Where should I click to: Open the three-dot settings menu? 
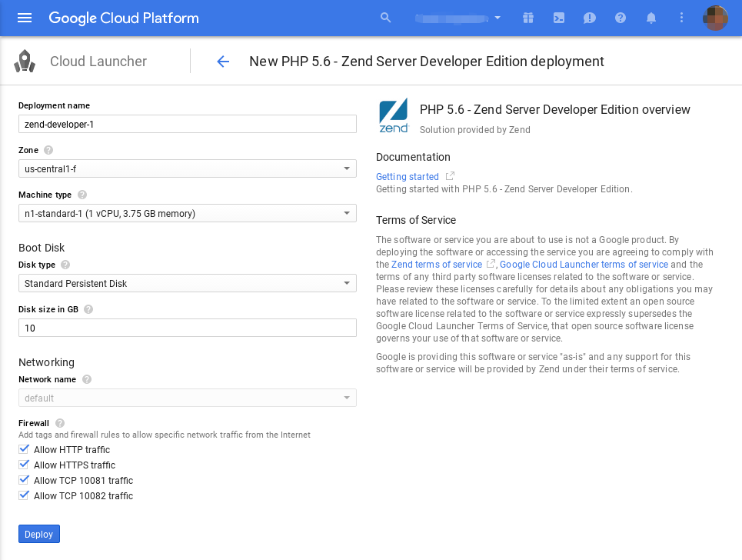(681, 18)
